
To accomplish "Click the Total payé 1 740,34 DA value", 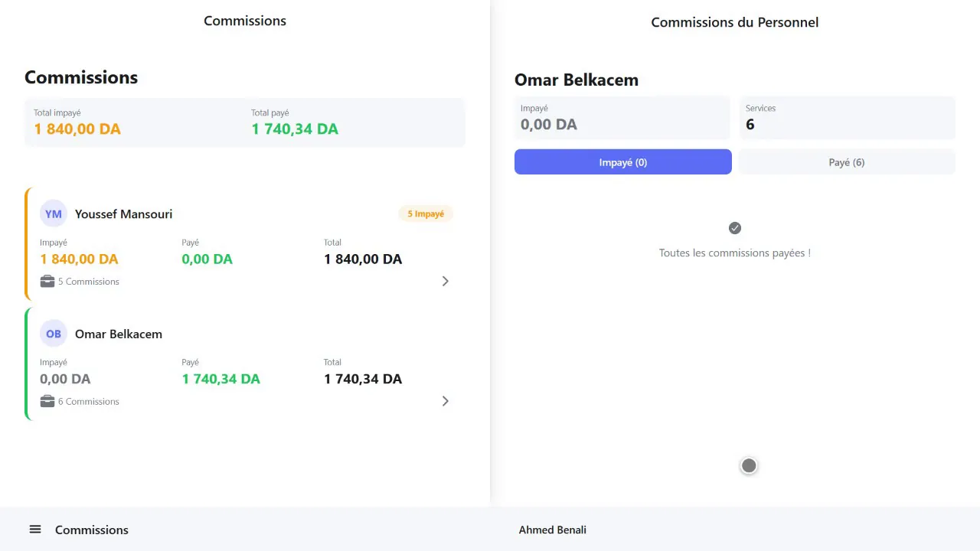I will click(x=295, y=129).
